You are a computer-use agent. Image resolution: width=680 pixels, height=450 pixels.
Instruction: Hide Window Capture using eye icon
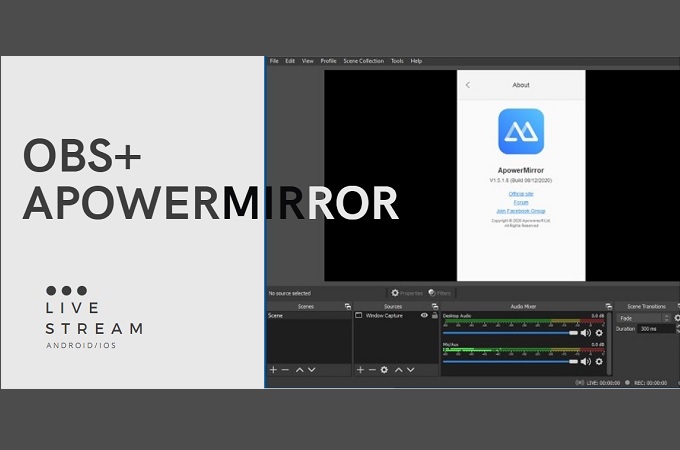point(424,315)
